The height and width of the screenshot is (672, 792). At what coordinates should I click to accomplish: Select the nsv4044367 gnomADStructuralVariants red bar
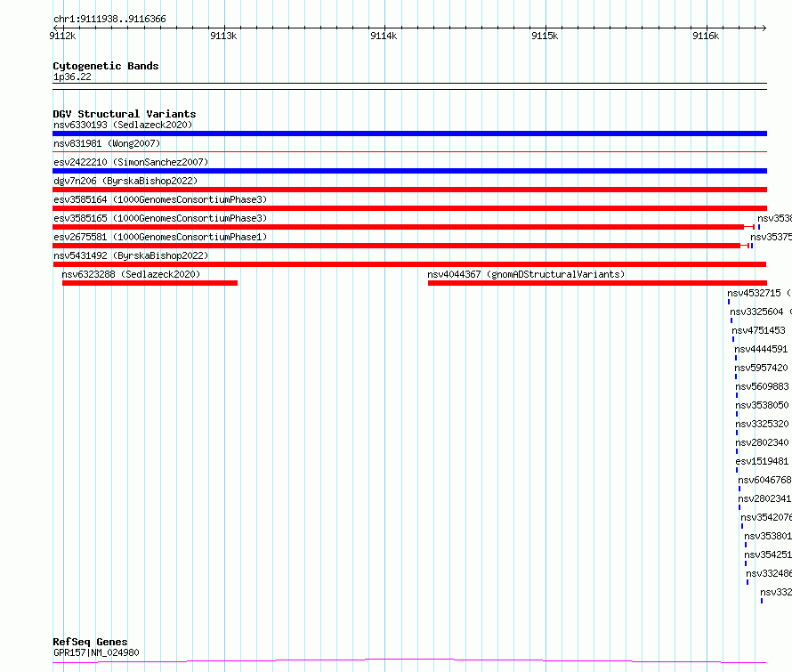597,283
